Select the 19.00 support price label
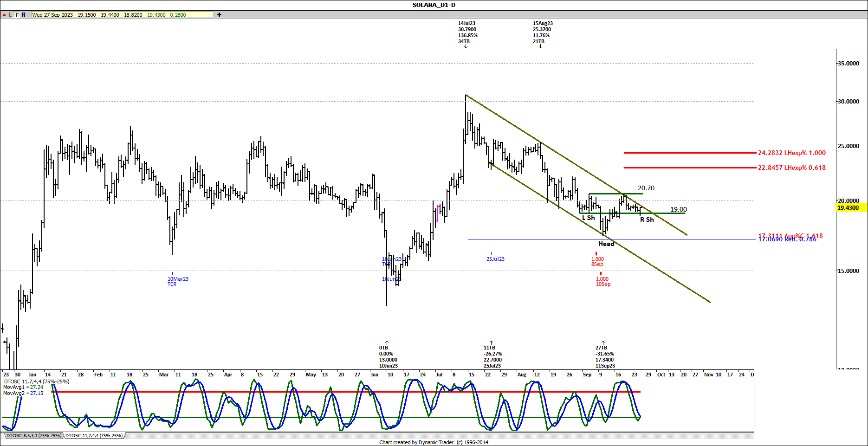Image resolution: width=868 pixels, height=446 pixels. 679,209
